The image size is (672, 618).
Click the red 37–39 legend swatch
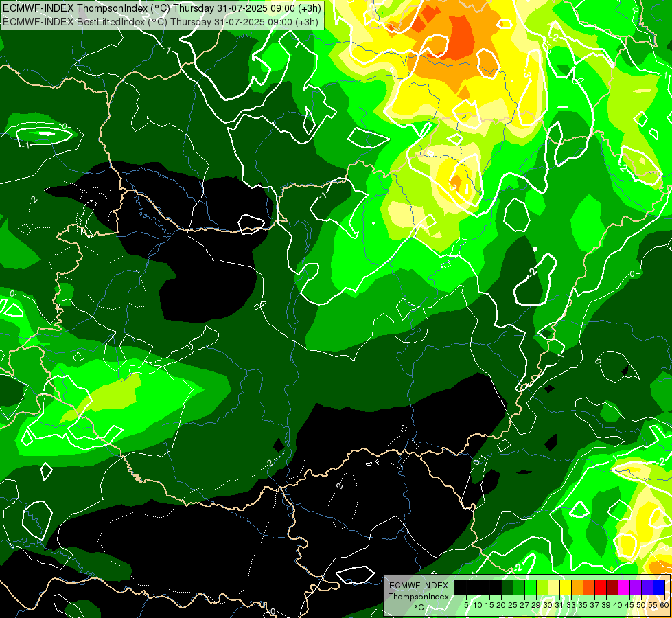(601, 587)
